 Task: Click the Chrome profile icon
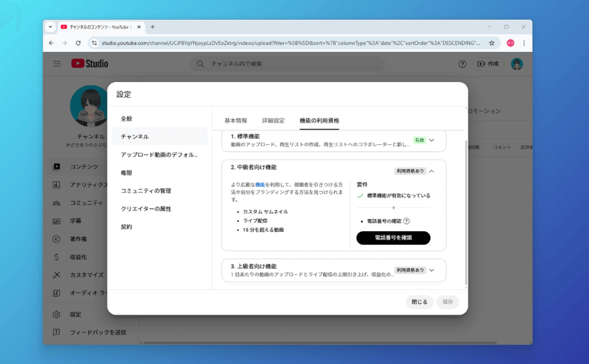[x=510, y=43]
